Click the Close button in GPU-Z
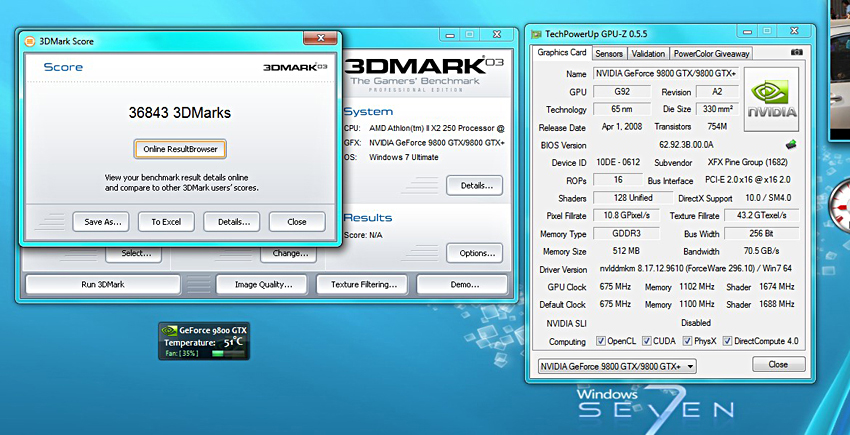Viewport: 850px width, 435px height. click(x=778, y=364)
